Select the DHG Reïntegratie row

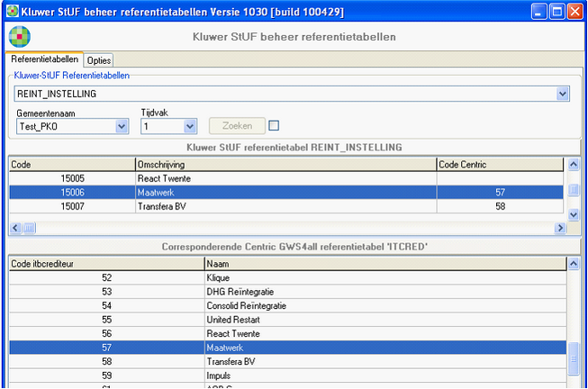(287, 292)
